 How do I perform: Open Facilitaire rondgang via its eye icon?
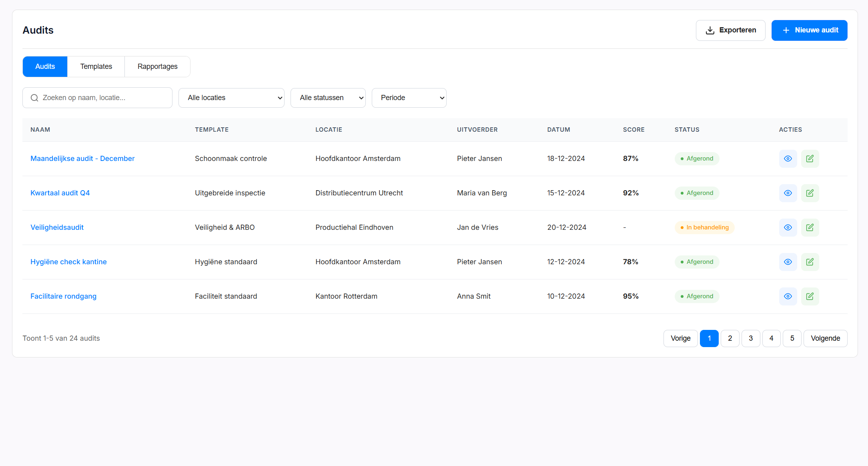click(788, 296)
